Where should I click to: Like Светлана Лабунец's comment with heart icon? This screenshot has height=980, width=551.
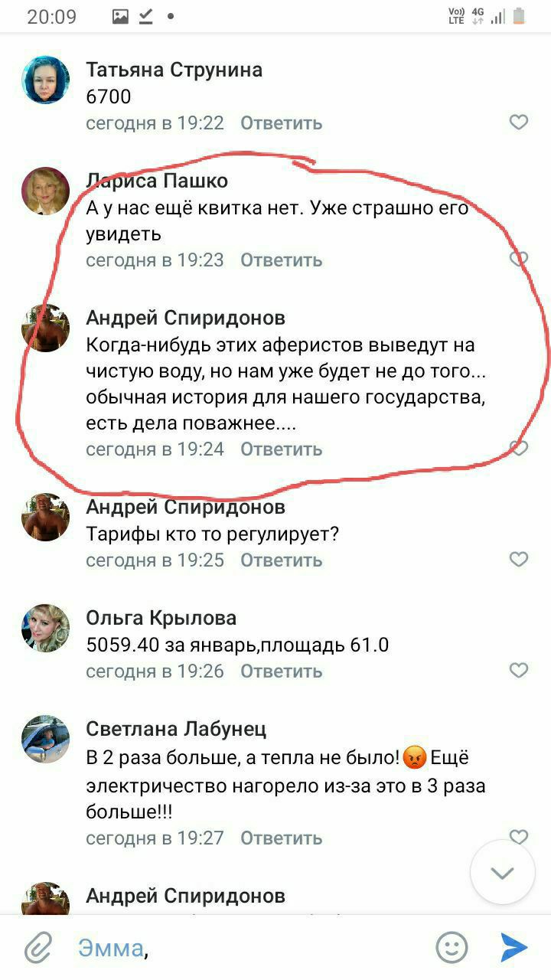pos(519,837)
